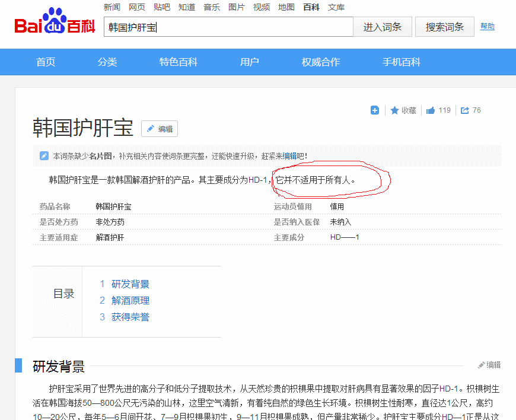
Task: Click the 搜索词条 button
Action: click(x=445, y=27)
